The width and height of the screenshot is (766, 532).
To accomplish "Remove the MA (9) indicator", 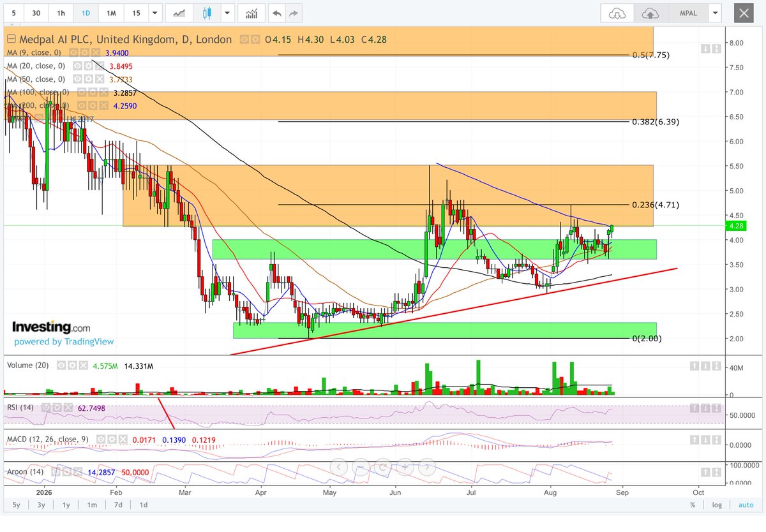I will [94, 52].
